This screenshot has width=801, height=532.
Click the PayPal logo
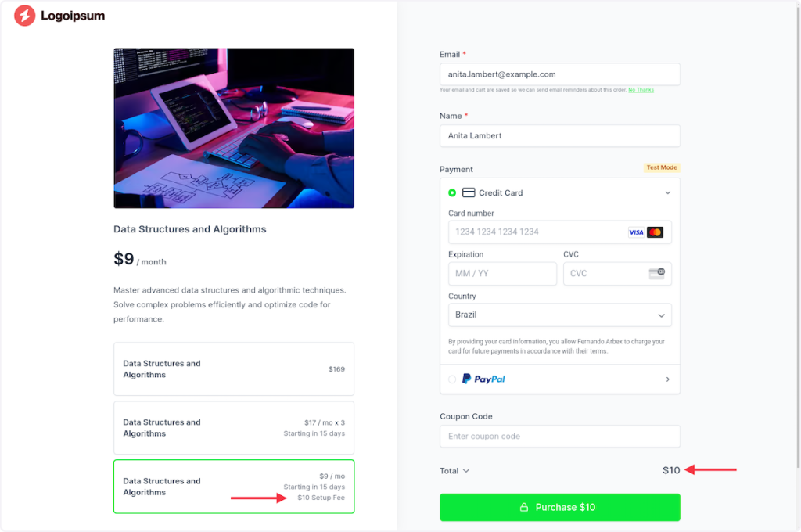coord(483,379)
